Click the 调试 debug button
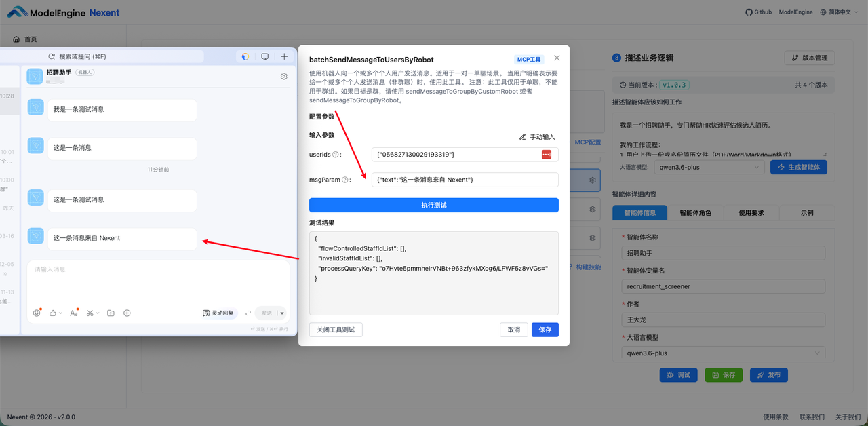This screenshot has height=426, width=868. tap(678, 374)
